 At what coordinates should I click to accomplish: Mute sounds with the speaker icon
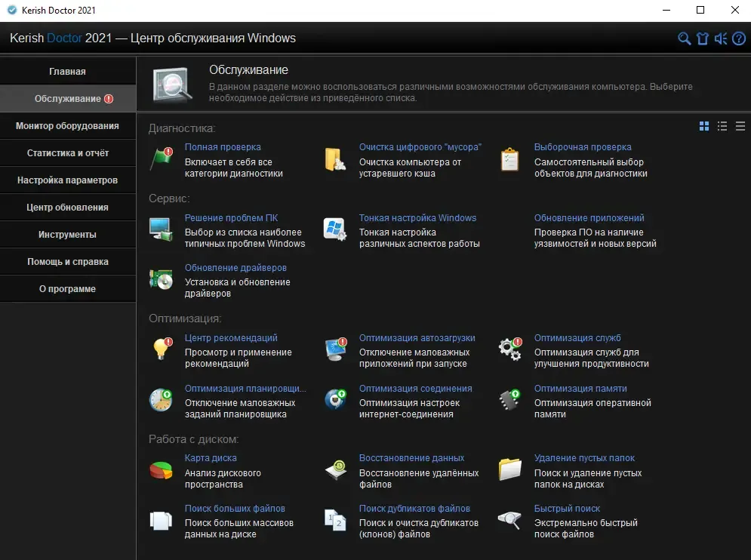coord(720,38)
